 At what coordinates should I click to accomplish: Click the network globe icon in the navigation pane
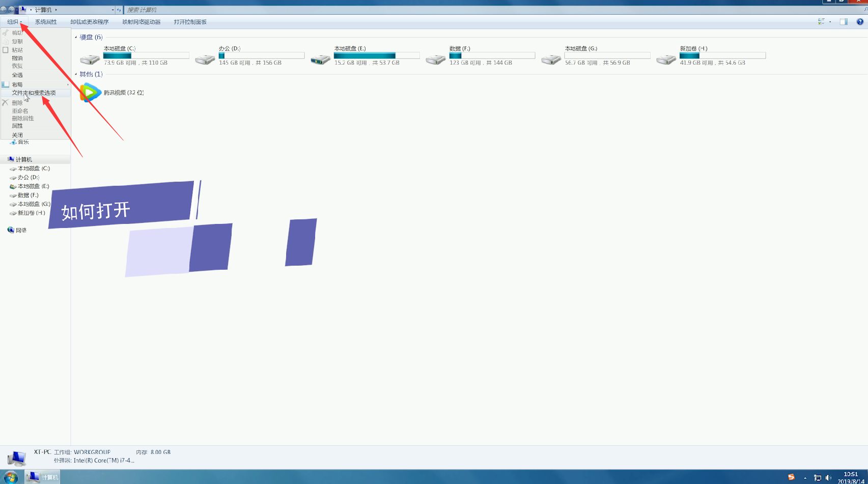[x=11, y=230]
